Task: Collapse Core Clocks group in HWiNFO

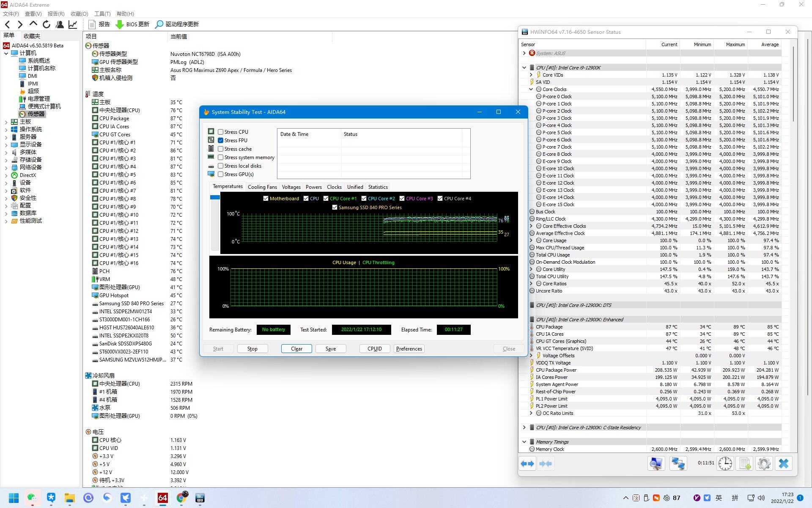Action: coord(531,89)
